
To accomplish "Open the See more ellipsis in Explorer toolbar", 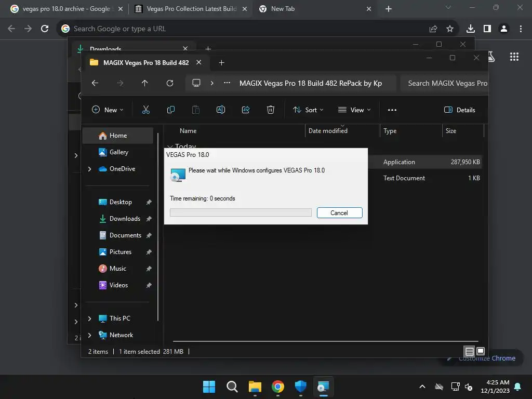I will (392, 110).
